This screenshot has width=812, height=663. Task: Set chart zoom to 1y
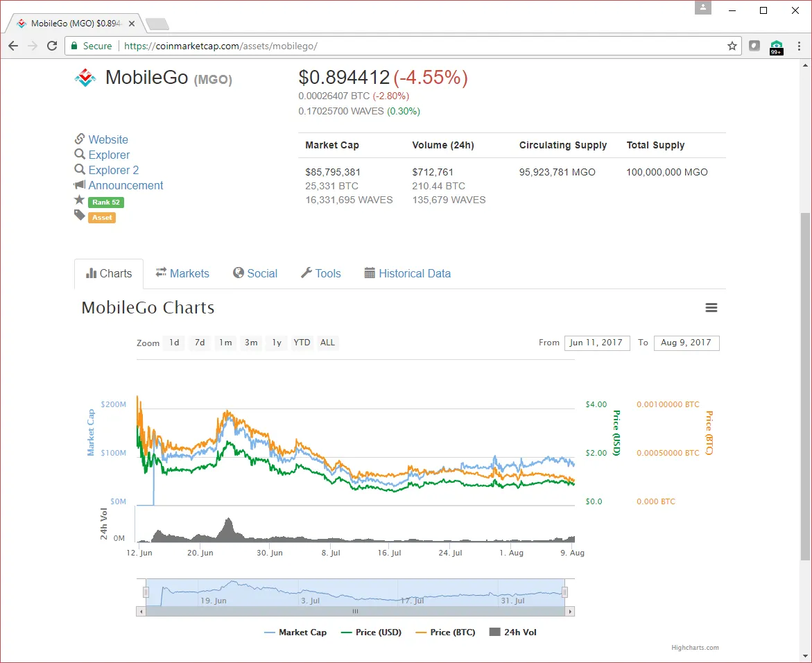[x=277, y=343]
